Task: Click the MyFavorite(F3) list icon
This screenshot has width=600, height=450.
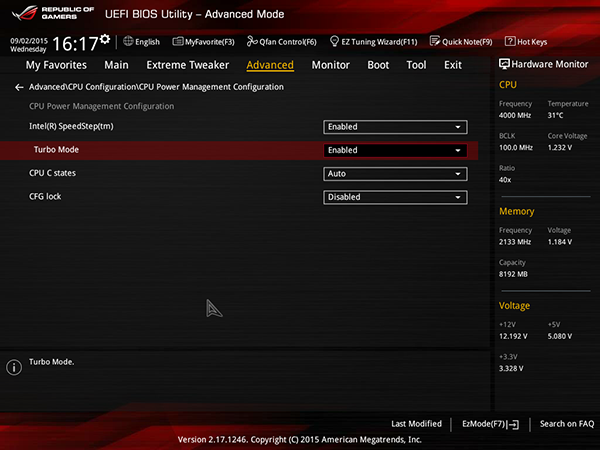Action: (178, 41)
